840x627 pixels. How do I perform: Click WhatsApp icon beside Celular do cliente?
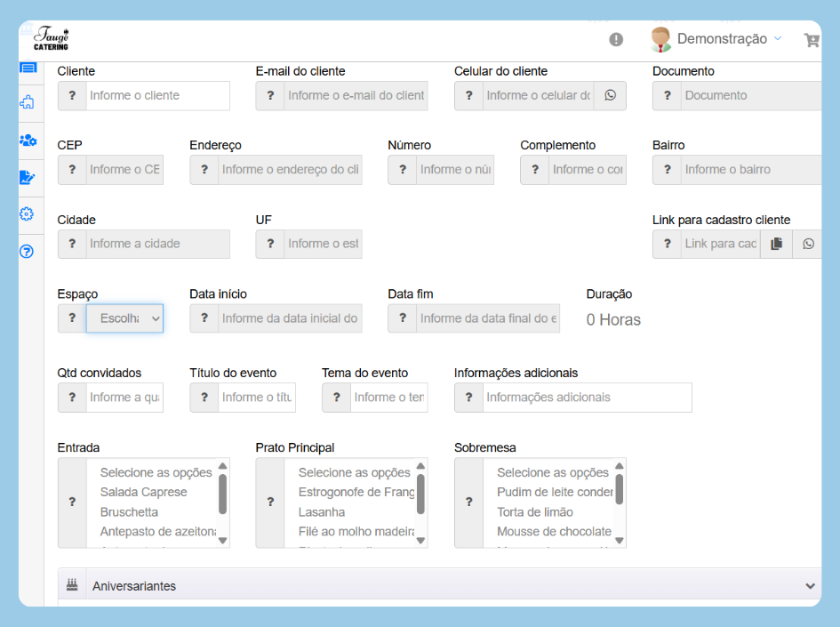click(x=610, y=95)
